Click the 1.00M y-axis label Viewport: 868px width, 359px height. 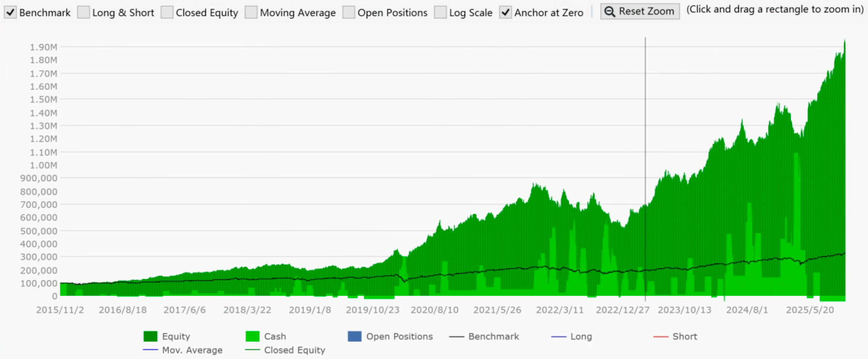coord(43,165)
